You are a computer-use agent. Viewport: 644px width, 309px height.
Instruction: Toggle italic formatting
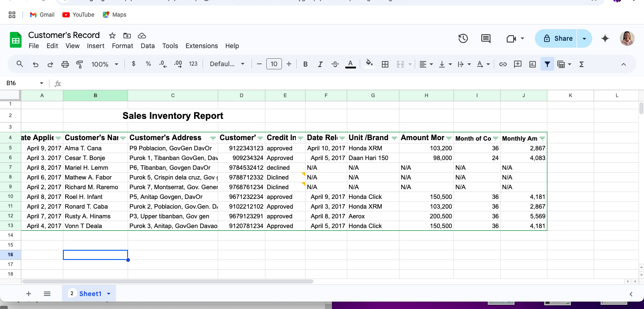tap(320, 64)
